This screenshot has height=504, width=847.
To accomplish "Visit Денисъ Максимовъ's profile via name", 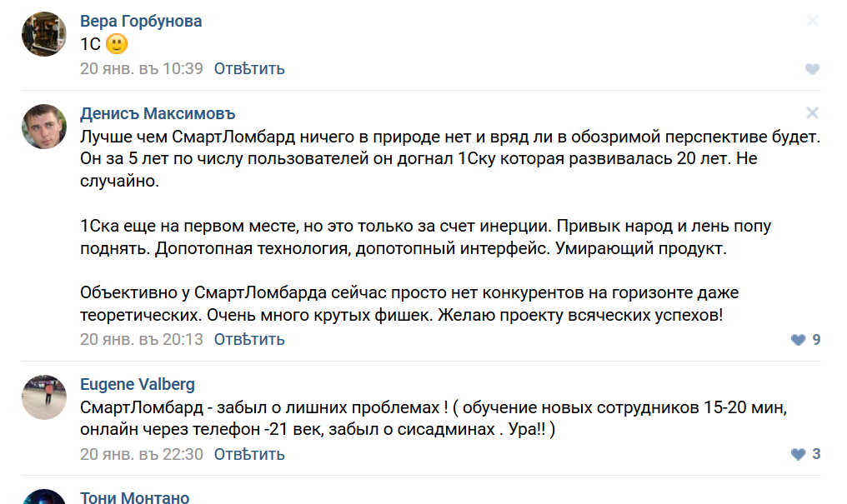I will click(x=158, y=114).
